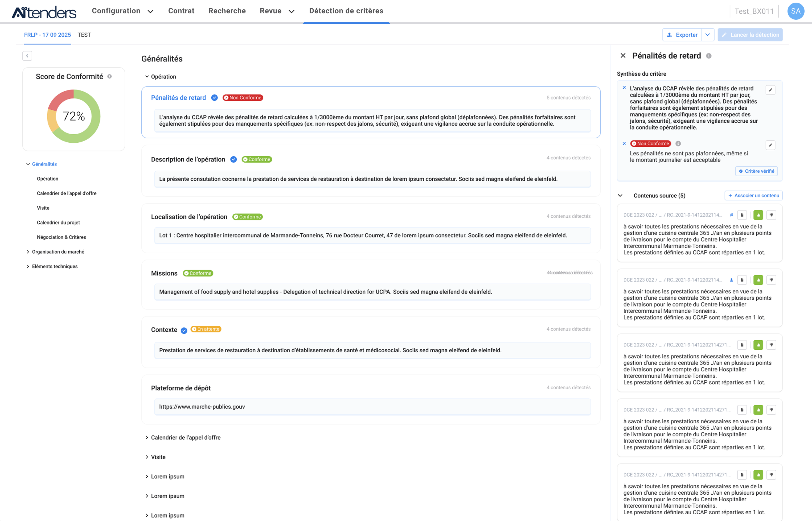The height and width of the screenshot is (521, 812).
Task: Open the SA user avatar
Action: click(795, 11)
